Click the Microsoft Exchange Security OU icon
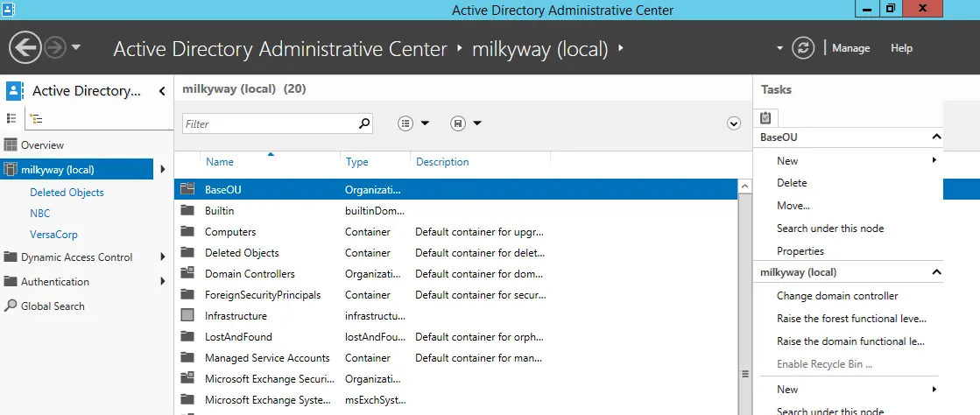 [187, 378]
